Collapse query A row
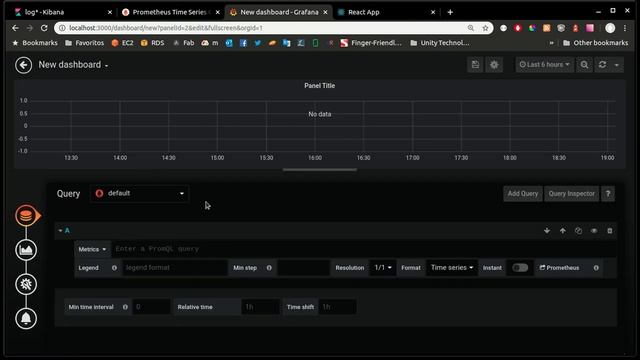Viewport: 640px width, 360px height. [60, 231]
